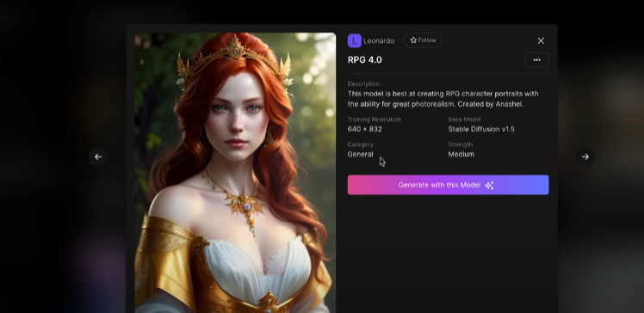Click the Training Resolution label
Viewport: 644px width, 313px height.
(x=375, y=120)
